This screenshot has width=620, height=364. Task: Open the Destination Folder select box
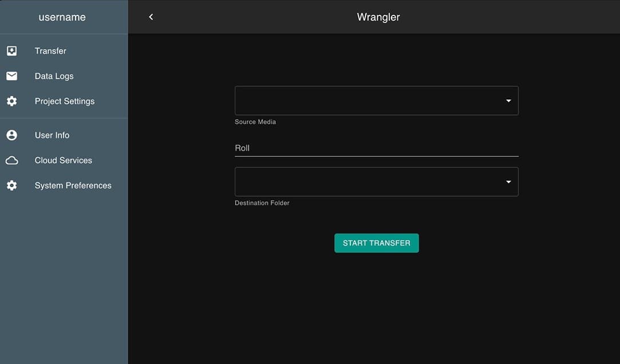point(366,182)
